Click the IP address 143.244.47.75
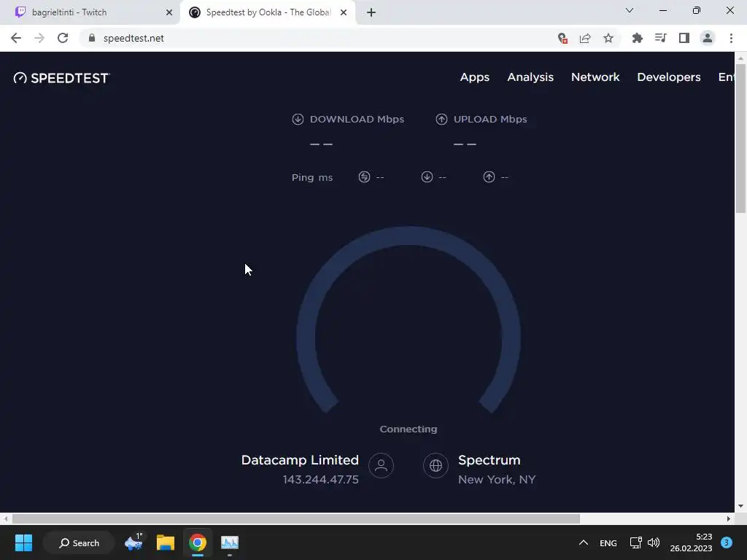The width and height of the screenshot is (747, 560). (x=321, y=480)
